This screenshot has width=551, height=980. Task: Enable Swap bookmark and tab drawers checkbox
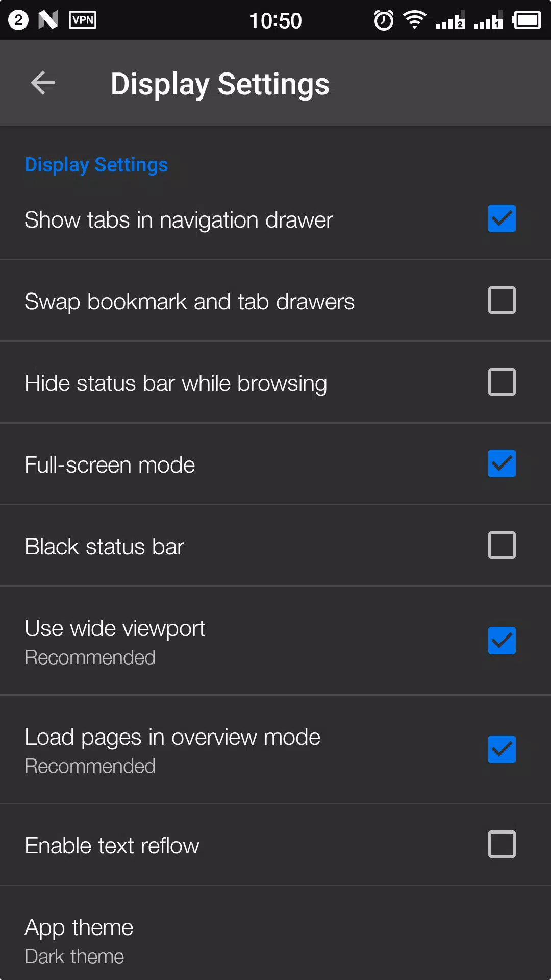(x=502, y=300)
